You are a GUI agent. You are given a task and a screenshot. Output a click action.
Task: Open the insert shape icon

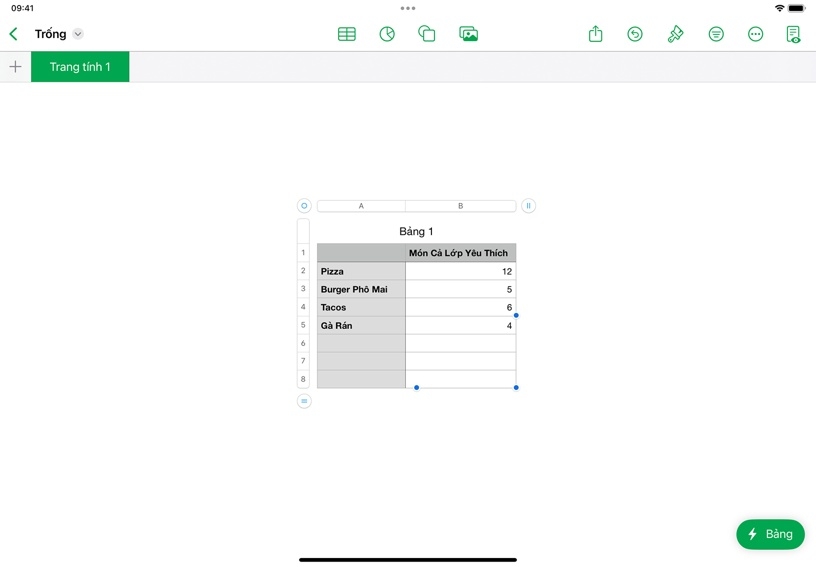(427, 34)
